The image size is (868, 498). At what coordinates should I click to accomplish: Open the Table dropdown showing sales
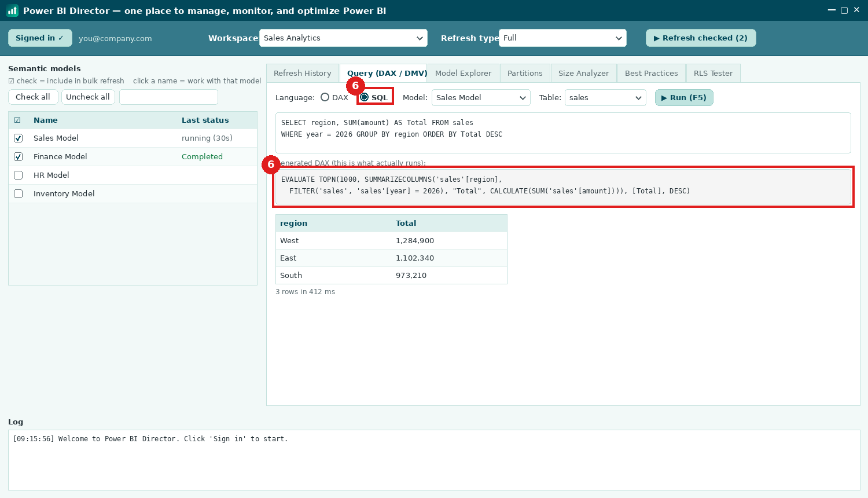(x=605, y=97)
